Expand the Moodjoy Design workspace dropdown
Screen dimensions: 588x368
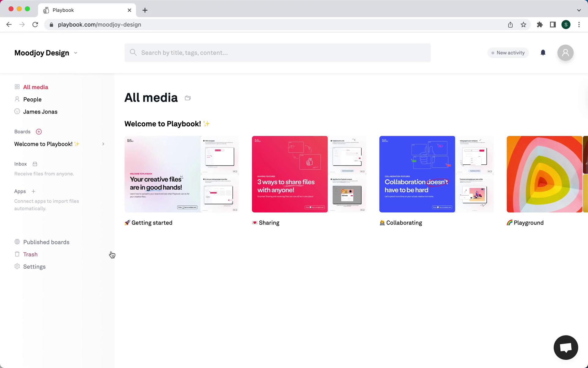(76, 52)
